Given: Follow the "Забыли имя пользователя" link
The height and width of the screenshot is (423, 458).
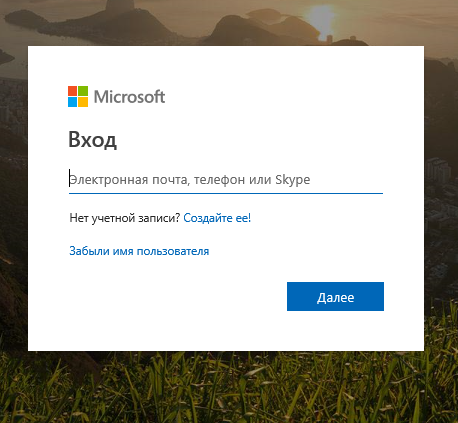Looking at the screenshot, I should [x=139, y=251].
